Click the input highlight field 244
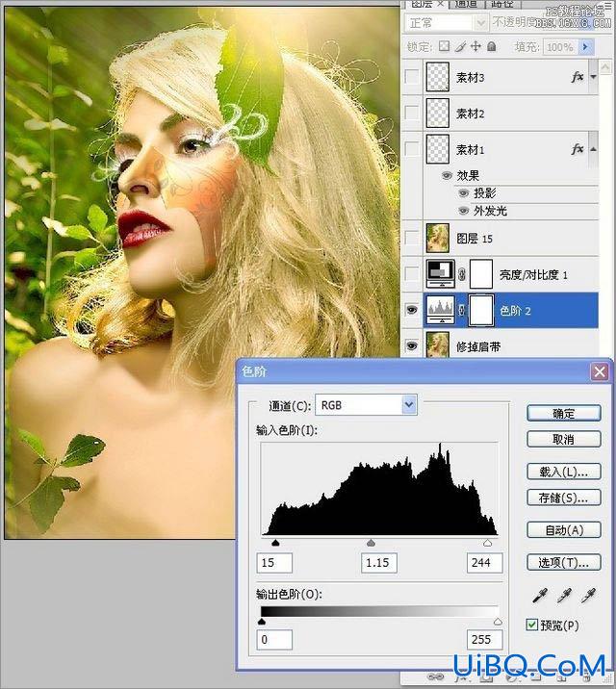Viewport: 616px width, 689px height. 485,562
